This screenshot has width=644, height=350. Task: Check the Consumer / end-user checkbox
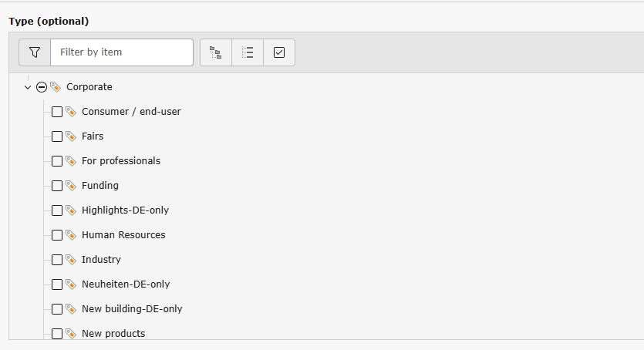pyautogui.click(x=57, y=112)
